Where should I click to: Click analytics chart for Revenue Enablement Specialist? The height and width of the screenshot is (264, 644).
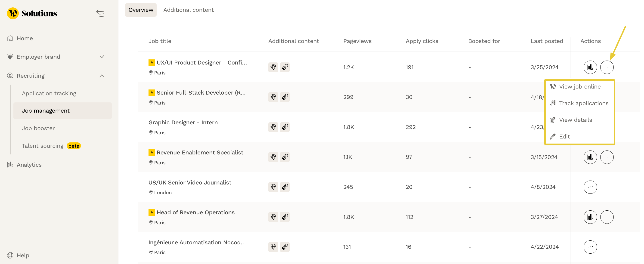click(x=590, y=157)
